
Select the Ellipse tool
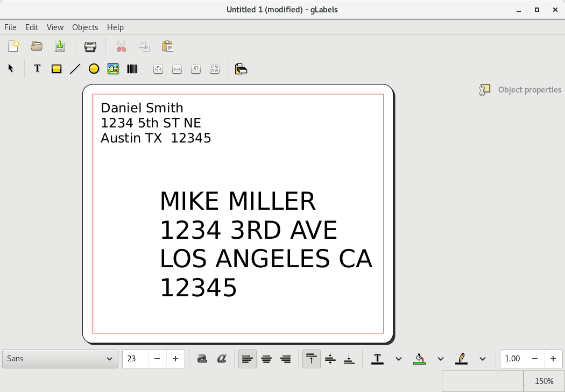[94, 69]
